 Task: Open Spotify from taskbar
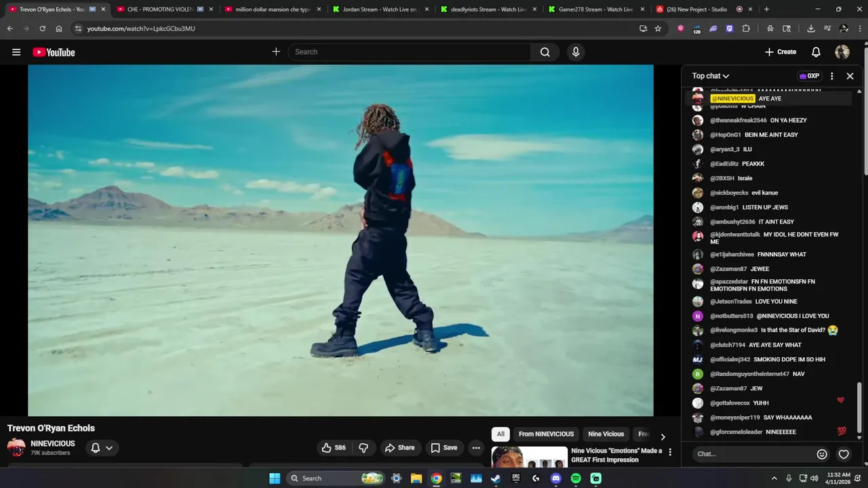tap(576, 479)
